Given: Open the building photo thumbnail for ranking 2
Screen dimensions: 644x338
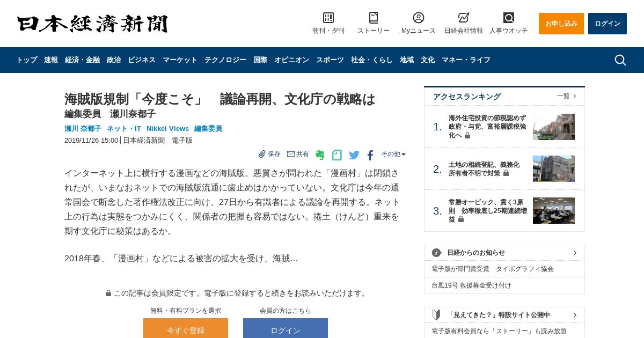Looking at the screenshot, I should click(554, 168).
